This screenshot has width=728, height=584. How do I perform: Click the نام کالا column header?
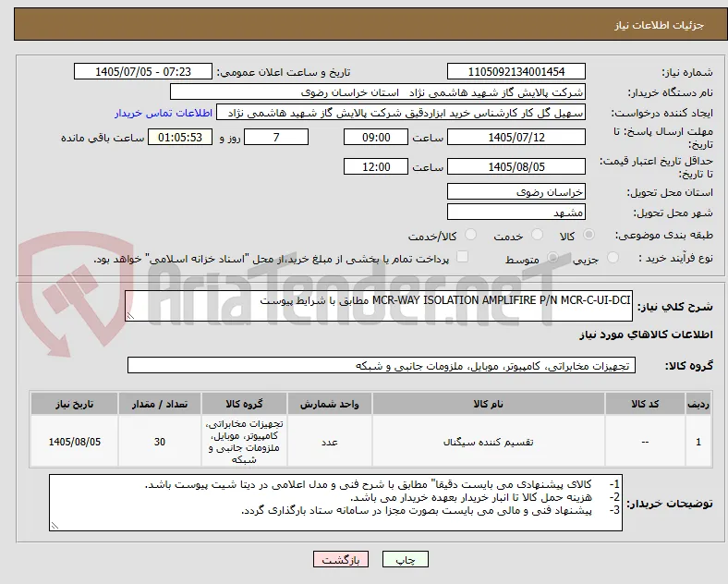489,404
